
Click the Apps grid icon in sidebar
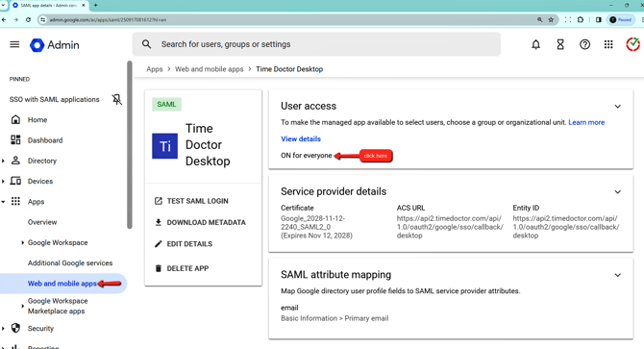[x=15, y=201]
